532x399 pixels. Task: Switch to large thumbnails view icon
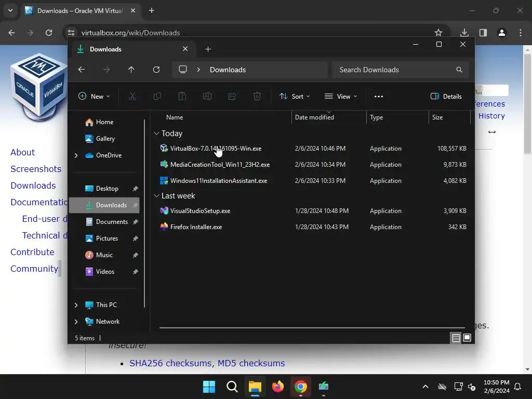pyautogui.click(x=467, y=338)
